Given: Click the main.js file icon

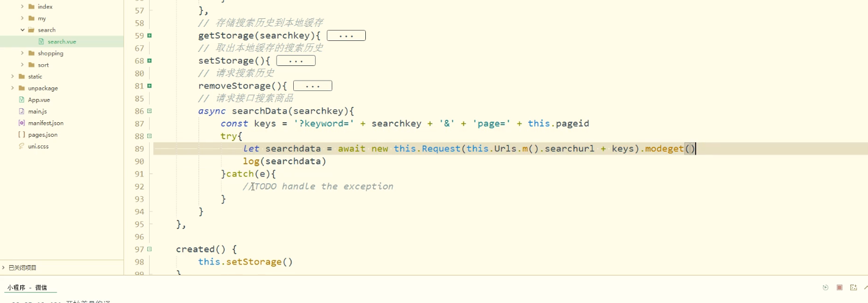Looking at the screenshot, I should 21,111.
